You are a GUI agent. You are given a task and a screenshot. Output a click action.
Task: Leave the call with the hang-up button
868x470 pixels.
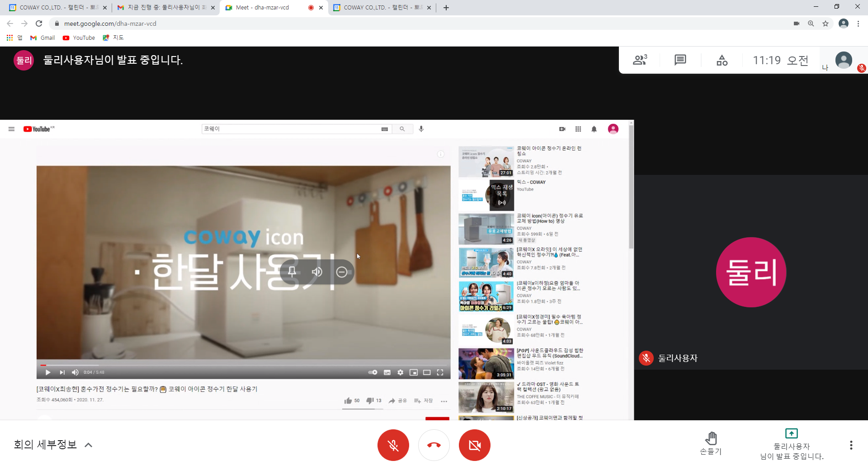434,445
